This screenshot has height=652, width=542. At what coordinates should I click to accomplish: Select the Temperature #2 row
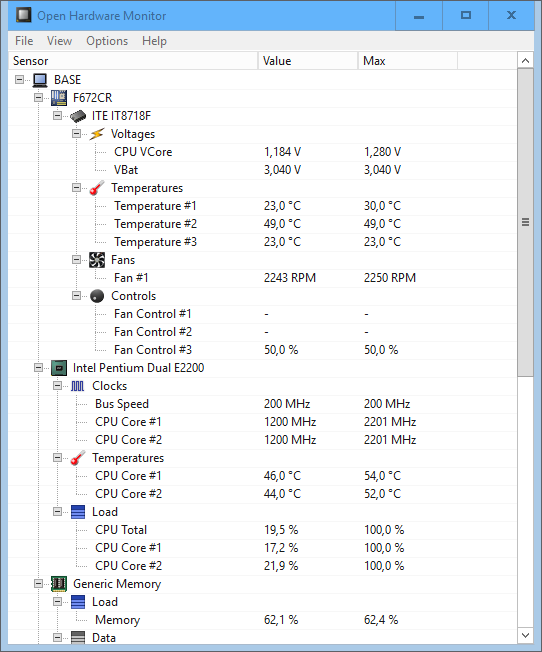(262, 224)
